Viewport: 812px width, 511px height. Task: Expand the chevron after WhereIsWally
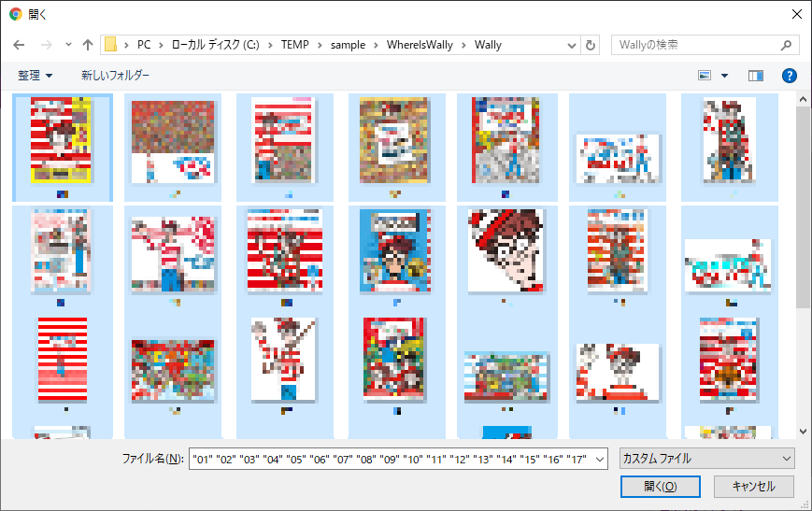click(x=463, y=45)
